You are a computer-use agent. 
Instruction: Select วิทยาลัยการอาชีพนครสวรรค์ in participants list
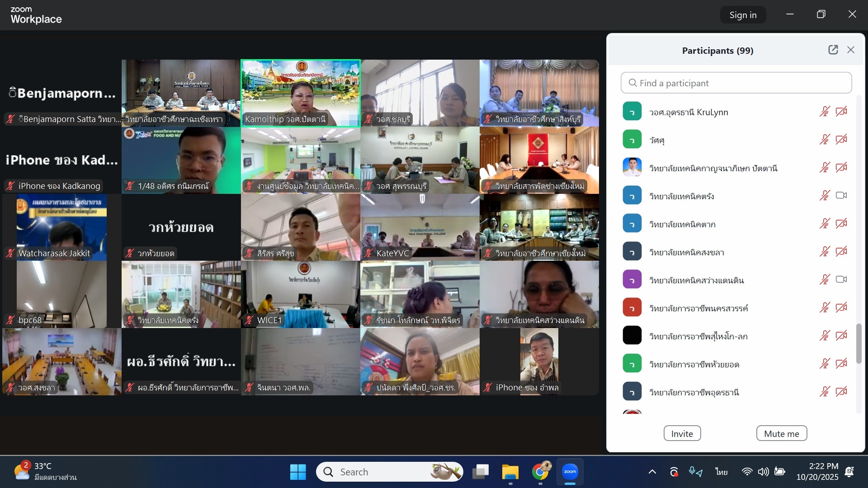click(698, 308)
